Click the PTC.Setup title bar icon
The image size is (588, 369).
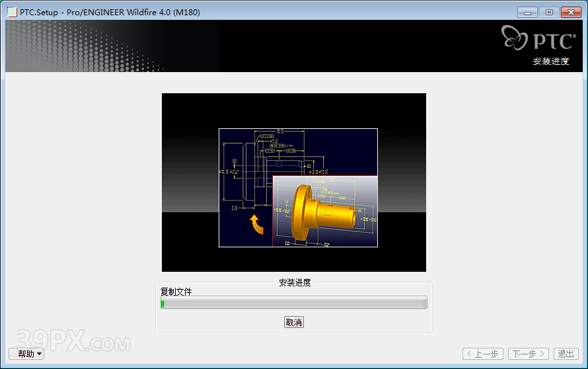tap(12, 12)
